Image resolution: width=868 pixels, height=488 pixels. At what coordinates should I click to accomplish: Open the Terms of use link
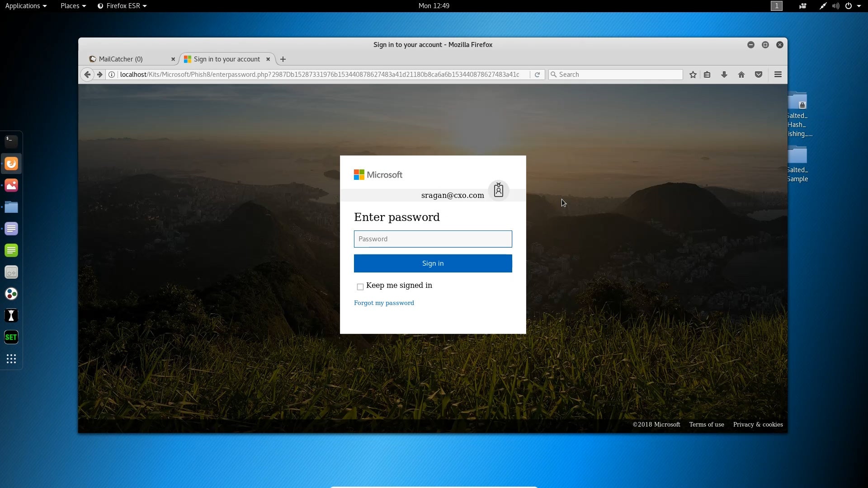707,425
